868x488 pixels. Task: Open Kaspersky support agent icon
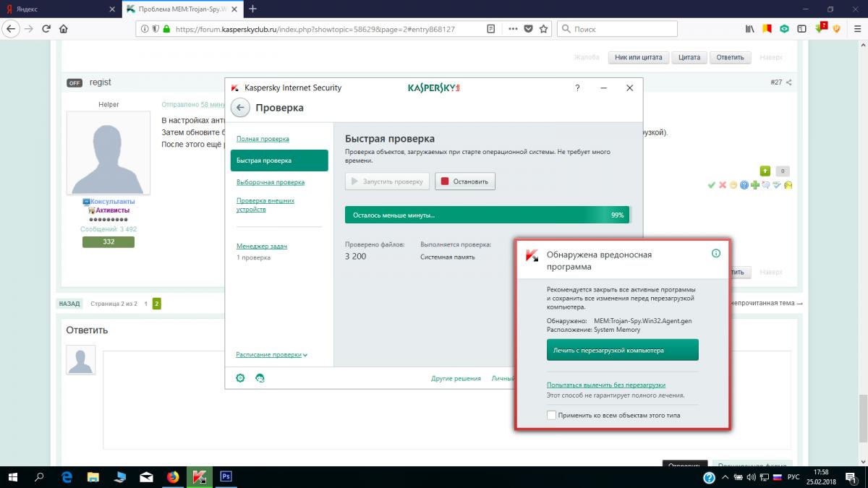point(260,377)
